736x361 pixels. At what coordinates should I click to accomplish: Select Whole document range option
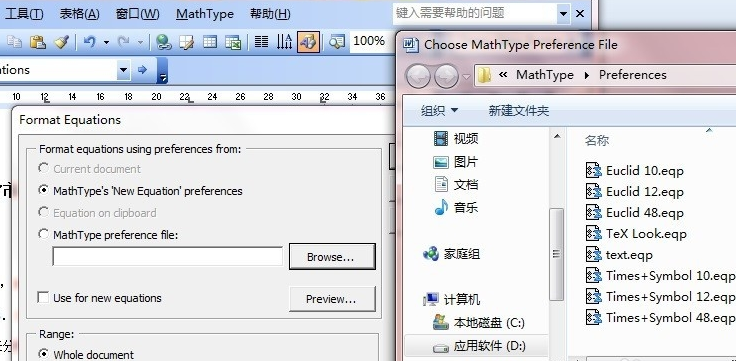[x=43, y=353]
